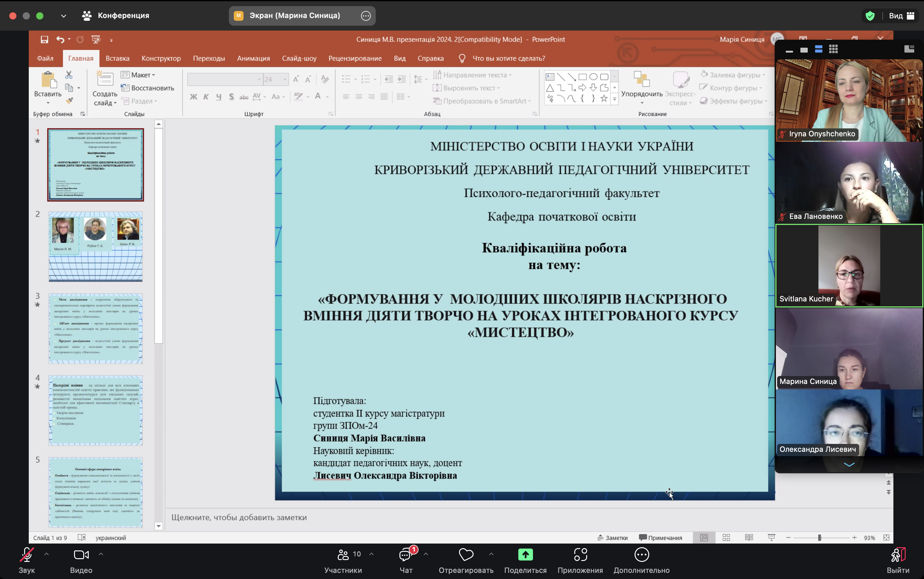Screen dimensions: 924x579
Task: Toggle italic К formatting
Action: pos(206,97)
